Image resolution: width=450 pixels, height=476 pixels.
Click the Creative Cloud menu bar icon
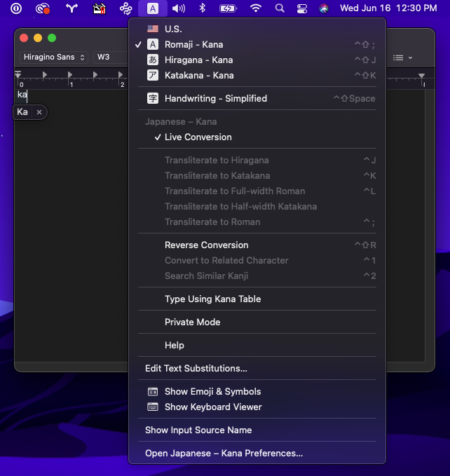43,8
